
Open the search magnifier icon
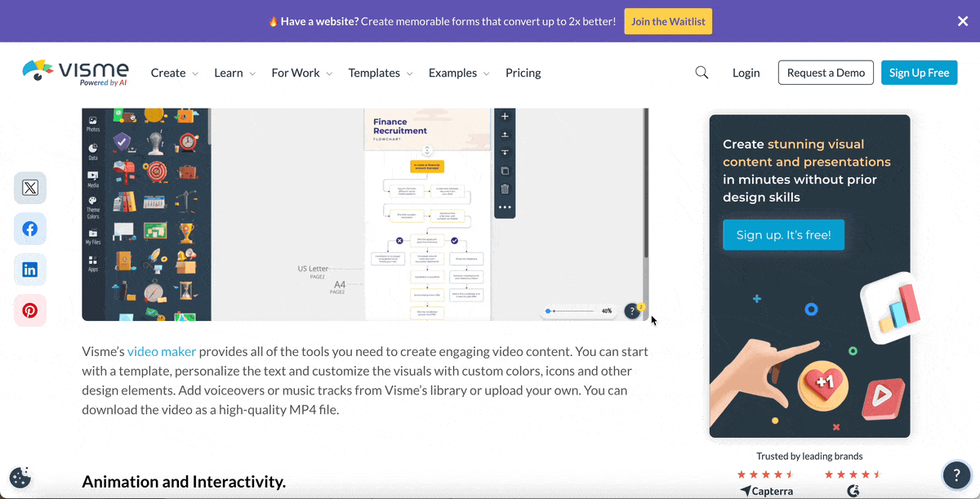tap(702, 73)
